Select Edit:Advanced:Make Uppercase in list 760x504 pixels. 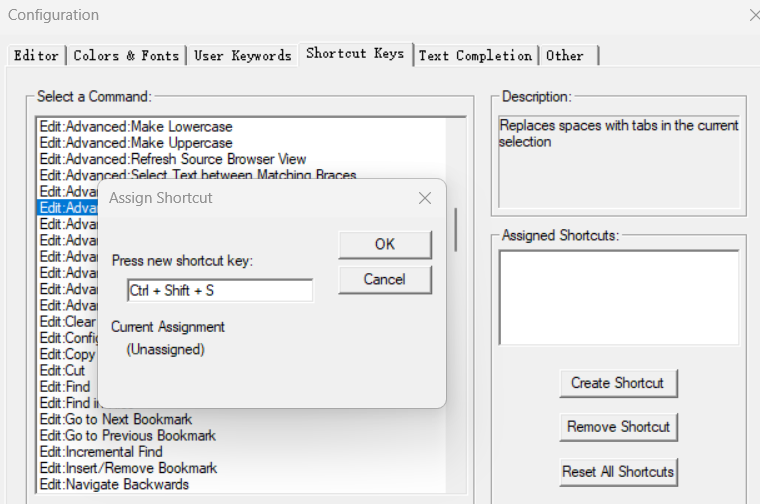[136, 143]
